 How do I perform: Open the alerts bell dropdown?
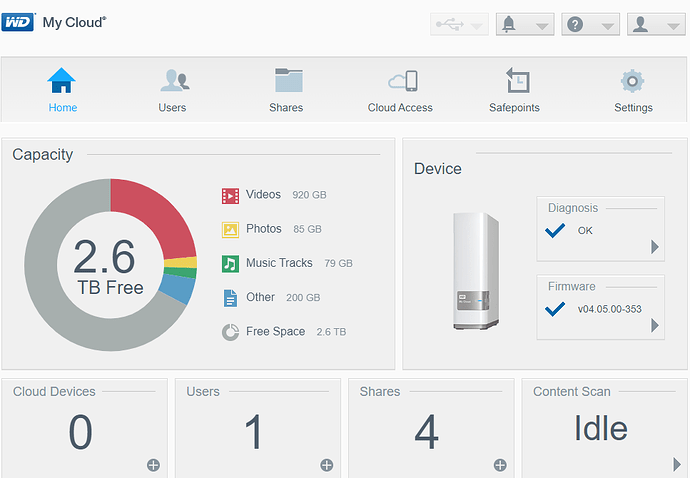coord(525,24)
